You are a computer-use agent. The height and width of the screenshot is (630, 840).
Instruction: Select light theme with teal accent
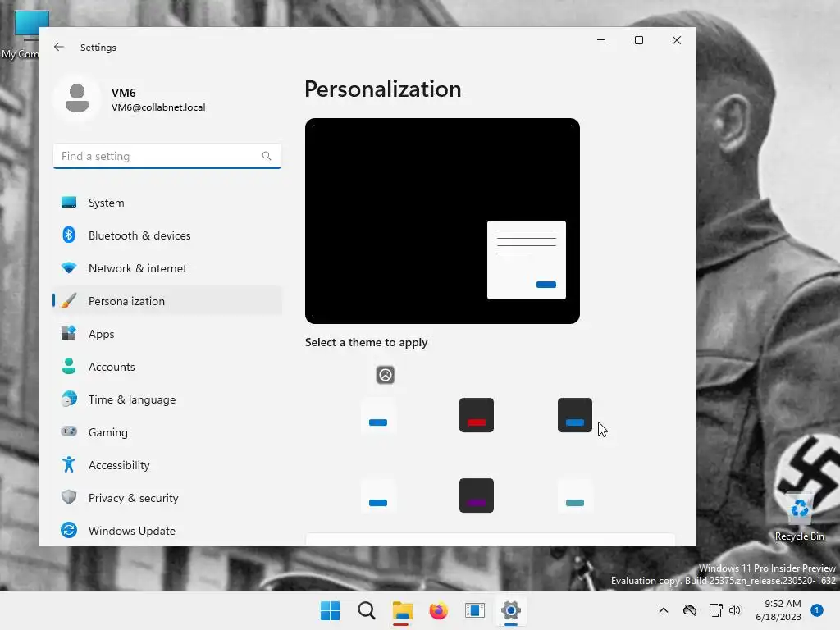pos(575,495)
